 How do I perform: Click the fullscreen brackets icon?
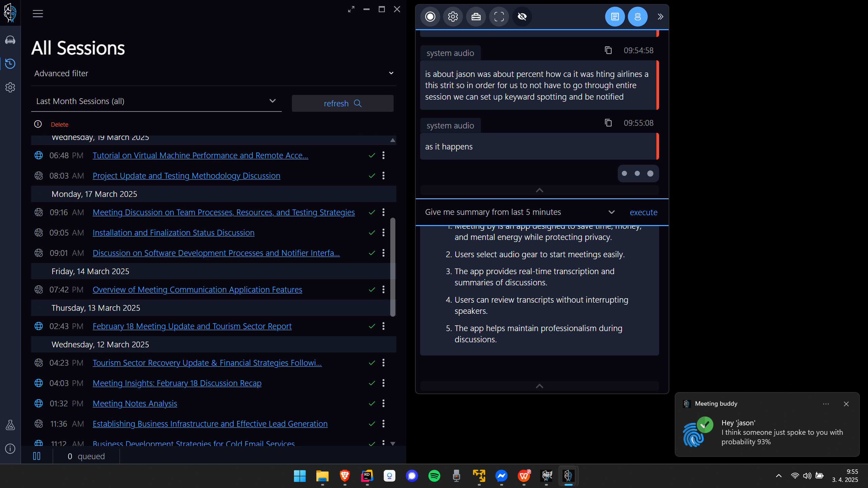pyautogui.click(x=499, y=17)
